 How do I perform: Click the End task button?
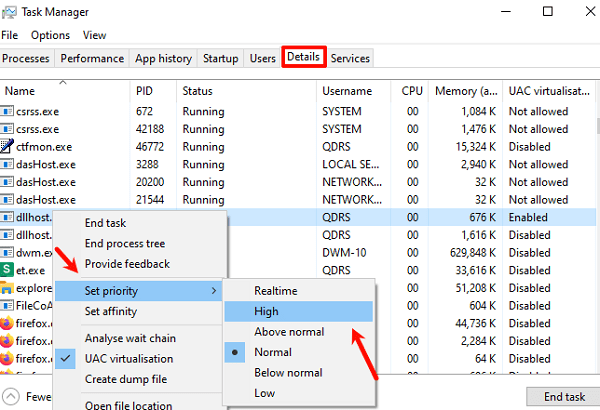(x=564, y=397)
